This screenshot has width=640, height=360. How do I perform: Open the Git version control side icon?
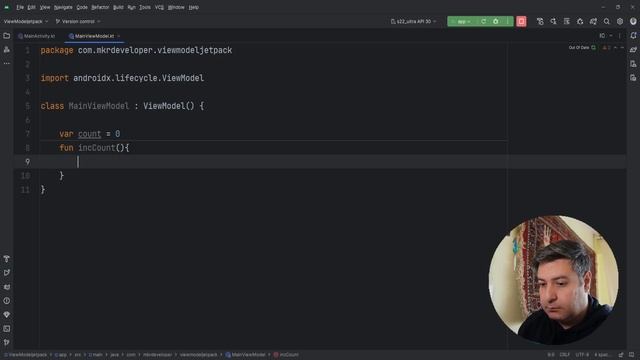(x=7, y=342)
